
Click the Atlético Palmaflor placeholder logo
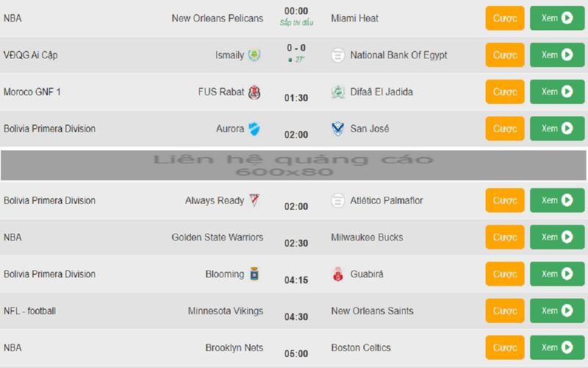tap(338, 200)
